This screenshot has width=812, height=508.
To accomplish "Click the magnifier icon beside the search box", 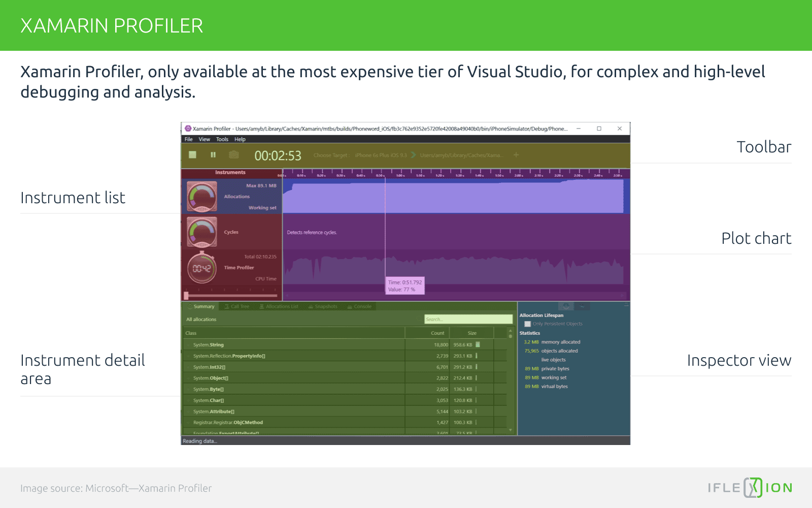I will [419, 319].
